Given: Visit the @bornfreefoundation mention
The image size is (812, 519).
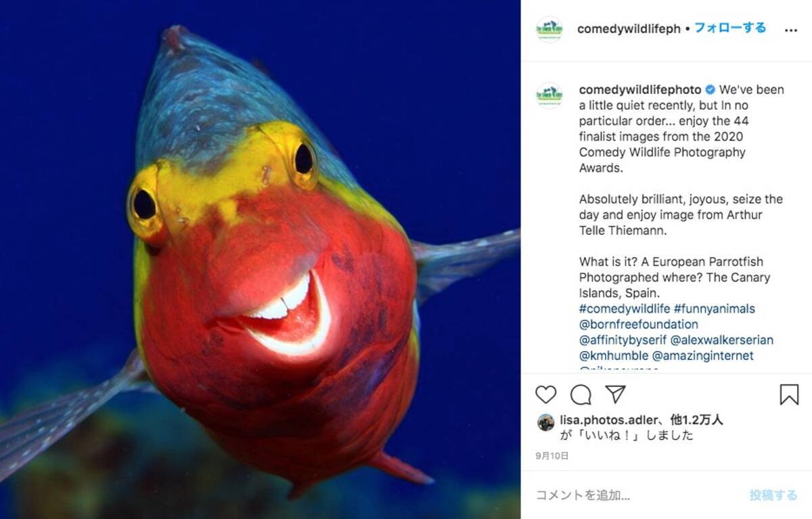Looking at the screenshot, I should 639,324.
